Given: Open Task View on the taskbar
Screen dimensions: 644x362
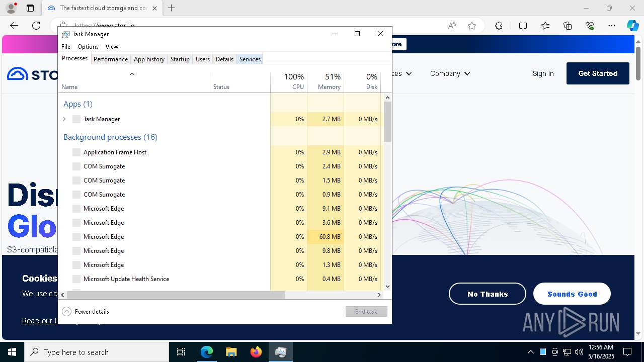Looking at the screenshot, I should click(x=181, y=352).
